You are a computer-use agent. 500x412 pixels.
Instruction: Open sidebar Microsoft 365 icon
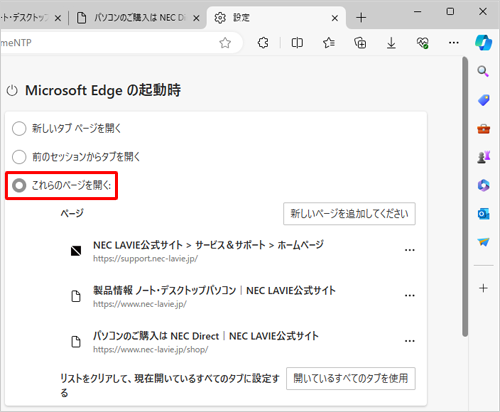pyautogui.click(x=483, y=185)
